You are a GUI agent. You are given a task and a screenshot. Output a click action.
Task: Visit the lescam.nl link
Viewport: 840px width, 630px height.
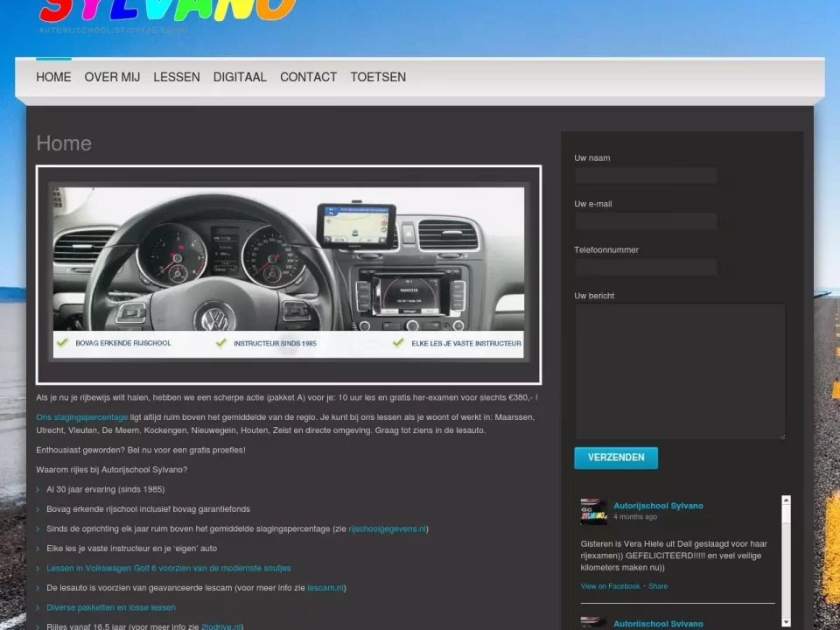pos(325,588)
